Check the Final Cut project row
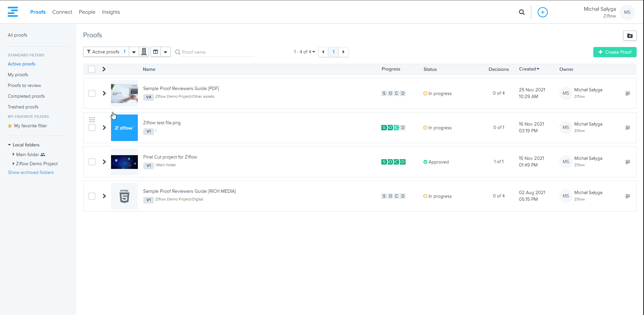This screenshot has height=315, width=644. coord(92,162)
